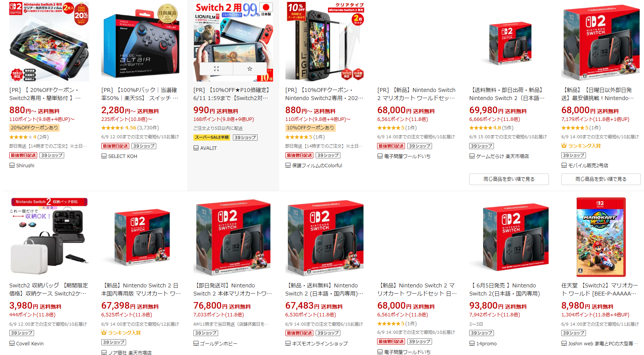This screenshot has height=355, width=644.
Task: Open the AVALIT shop icon link
Action: click(196, 148)
